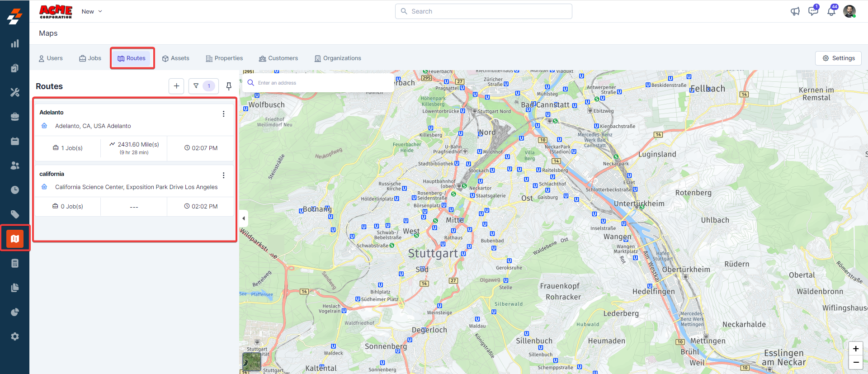Open the chat messages icon

[813, 11]
